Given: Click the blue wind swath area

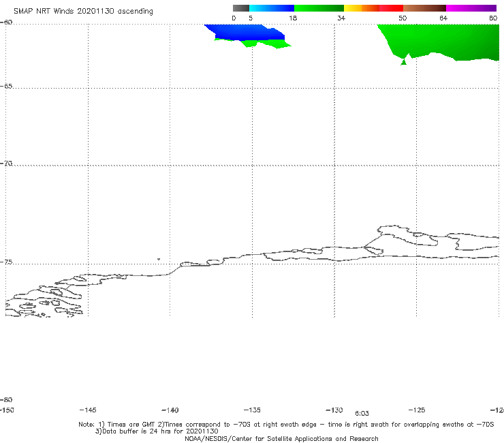Looking at the screenshot, I should (247, 33).
